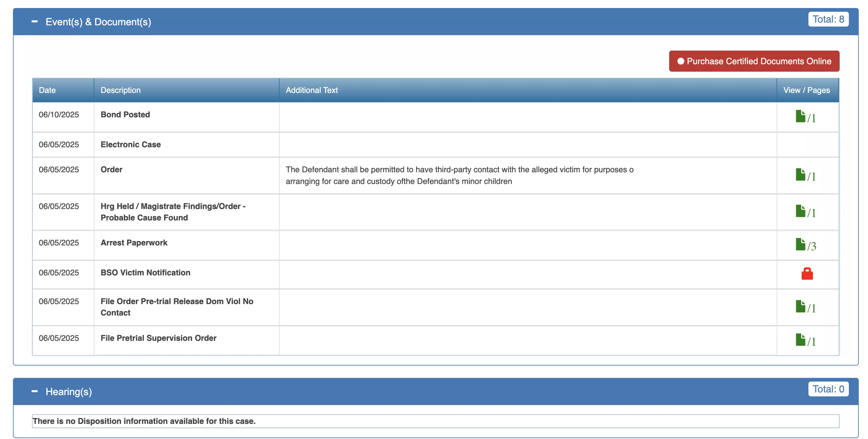Click the Order's additional text about third-party contact
Screen dimensions: 868x439
click(459, 175)
